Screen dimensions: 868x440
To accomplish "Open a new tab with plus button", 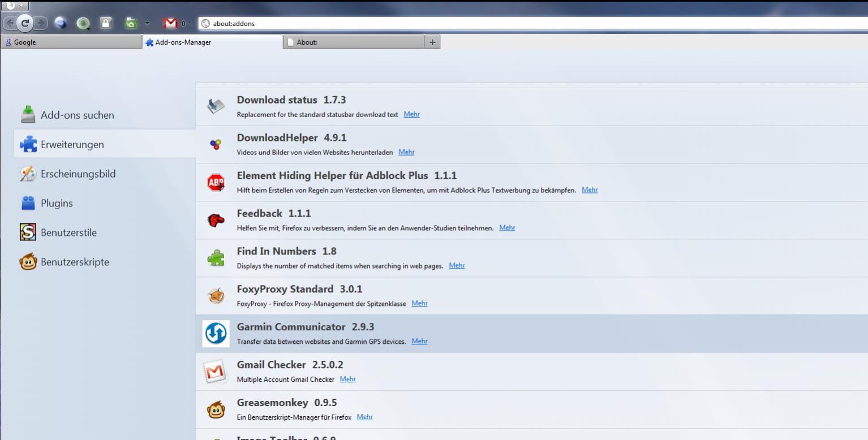I will pyautogui.click(x=433, y=42).
